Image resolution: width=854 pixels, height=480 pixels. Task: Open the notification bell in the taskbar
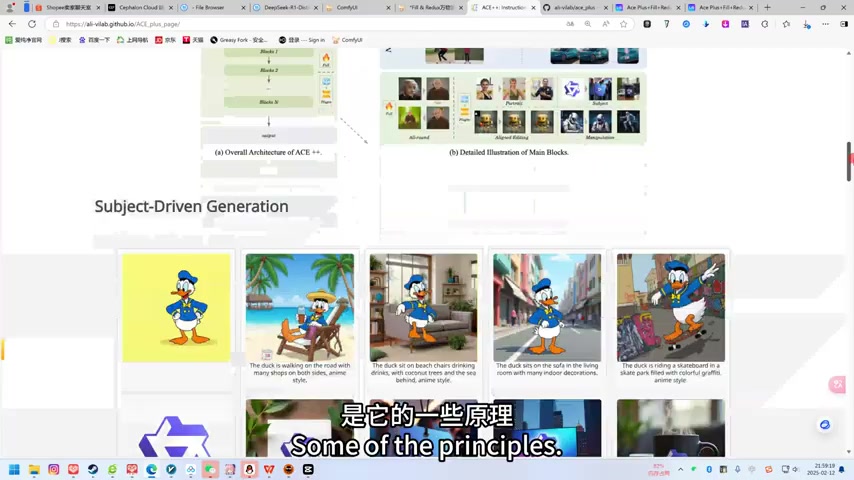coord(842,469)
